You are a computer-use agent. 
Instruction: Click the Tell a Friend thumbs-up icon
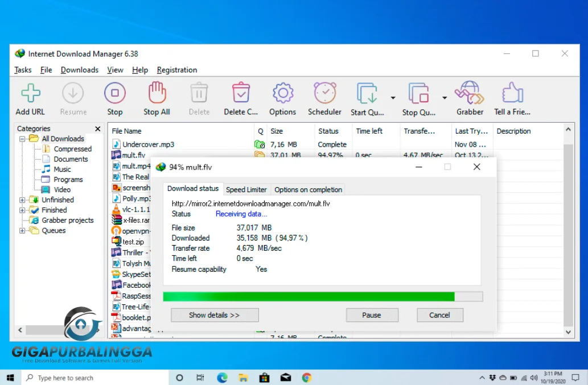pos(512,93)
